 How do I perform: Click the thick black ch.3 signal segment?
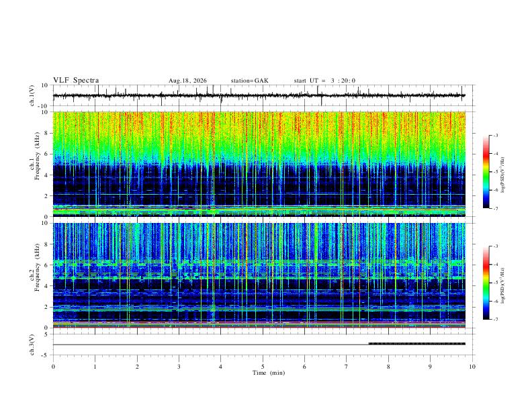tap(417, 344)
